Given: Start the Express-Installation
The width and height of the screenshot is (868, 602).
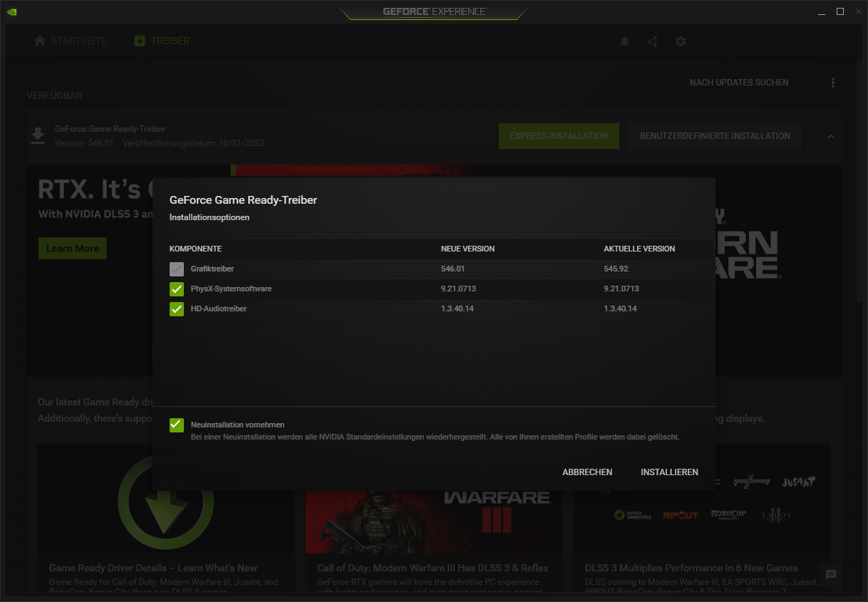Looking at the screenshot, I should tap(559, 136).
